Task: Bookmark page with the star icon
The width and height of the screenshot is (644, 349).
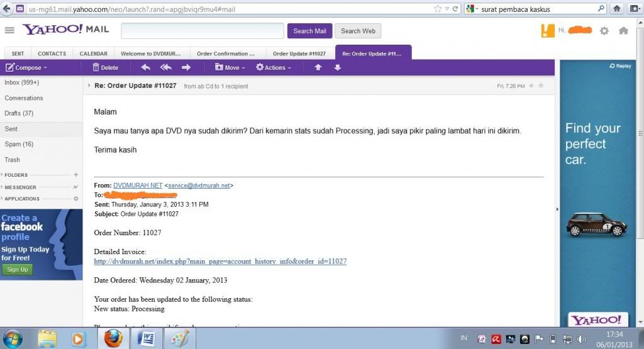Action: pos(438,9)
